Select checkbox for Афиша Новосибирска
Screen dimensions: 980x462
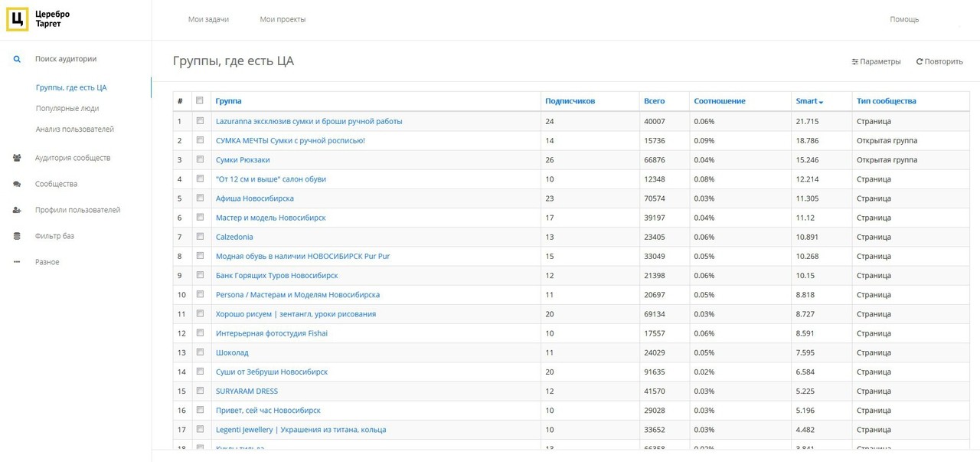point(200,198)
